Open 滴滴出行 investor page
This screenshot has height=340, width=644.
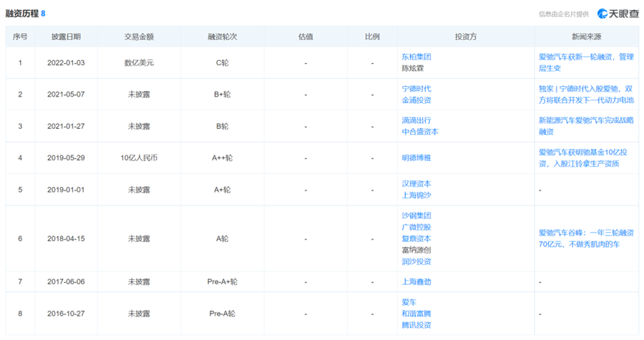[416, 120]
